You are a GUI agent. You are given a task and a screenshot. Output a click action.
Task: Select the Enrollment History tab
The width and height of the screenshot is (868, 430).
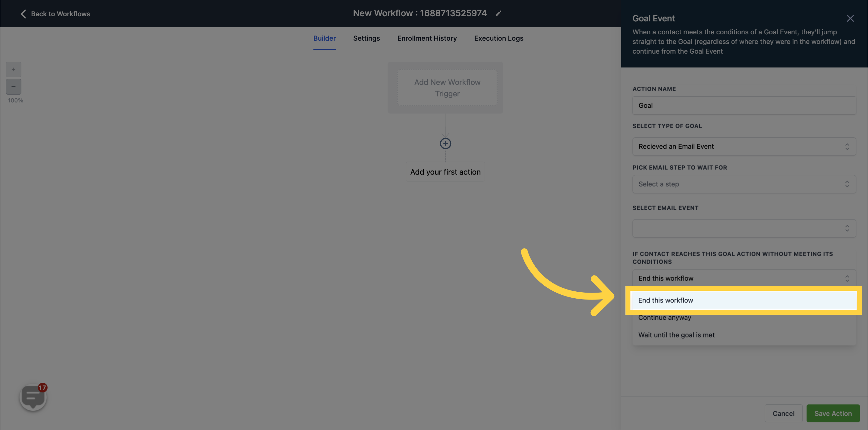pyautogui.click(x=427, y=38)
